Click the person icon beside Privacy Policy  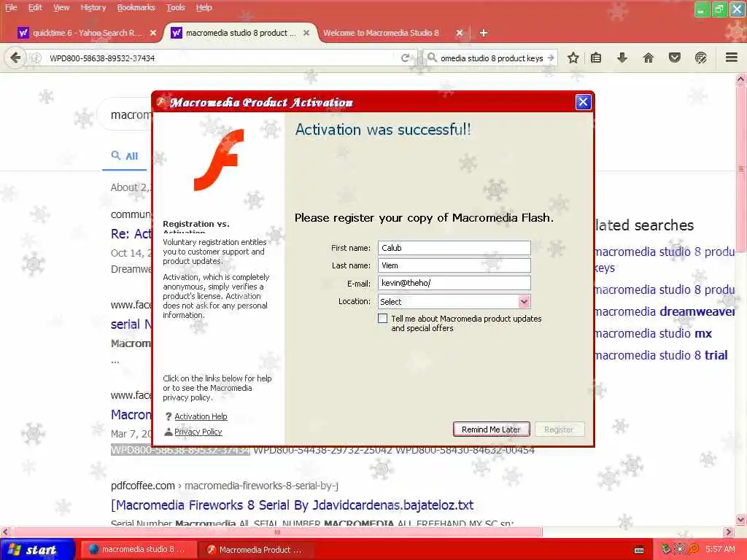point(169,432)
